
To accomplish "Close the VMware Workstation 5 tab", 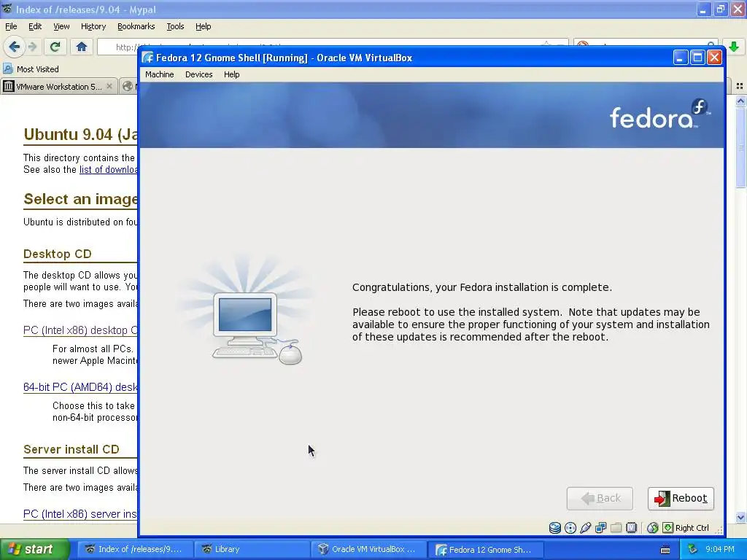I will [109, 86].
